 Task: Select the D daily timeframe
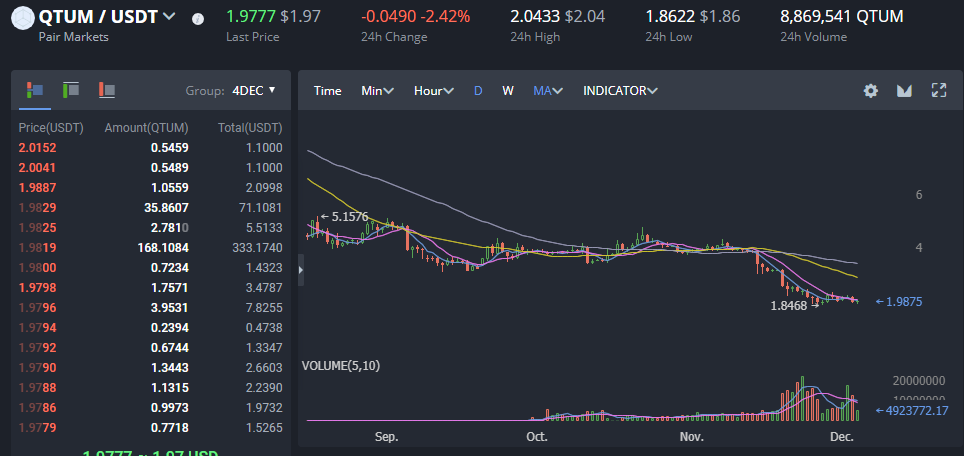click(478, 91)
